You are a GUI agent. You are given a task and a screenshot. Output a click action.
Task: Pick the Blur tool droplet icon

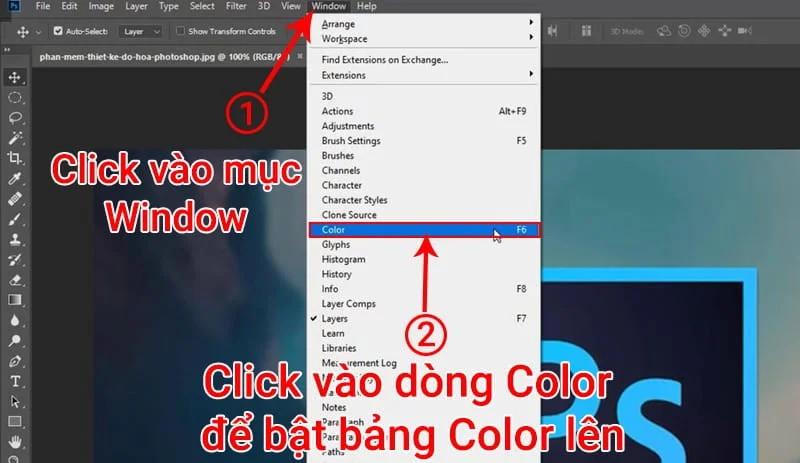[x=15, y=320]
